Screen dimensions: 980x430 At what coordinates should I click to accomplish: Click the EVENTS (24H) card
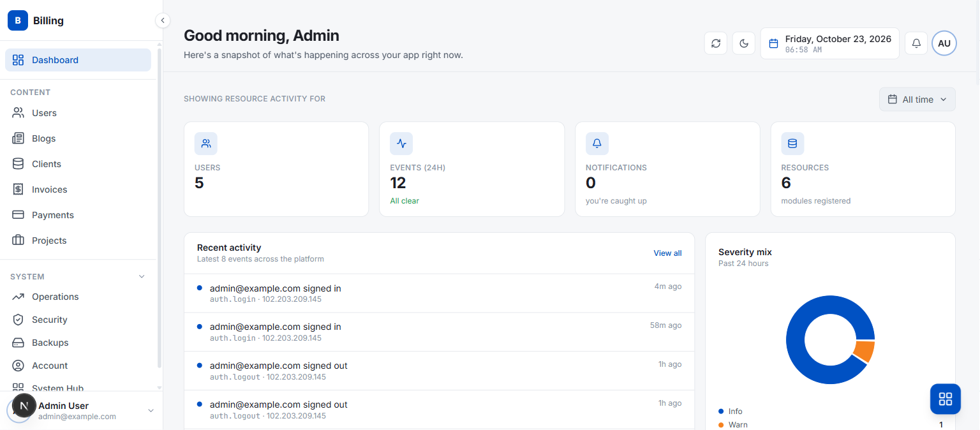tap(471, 169)
